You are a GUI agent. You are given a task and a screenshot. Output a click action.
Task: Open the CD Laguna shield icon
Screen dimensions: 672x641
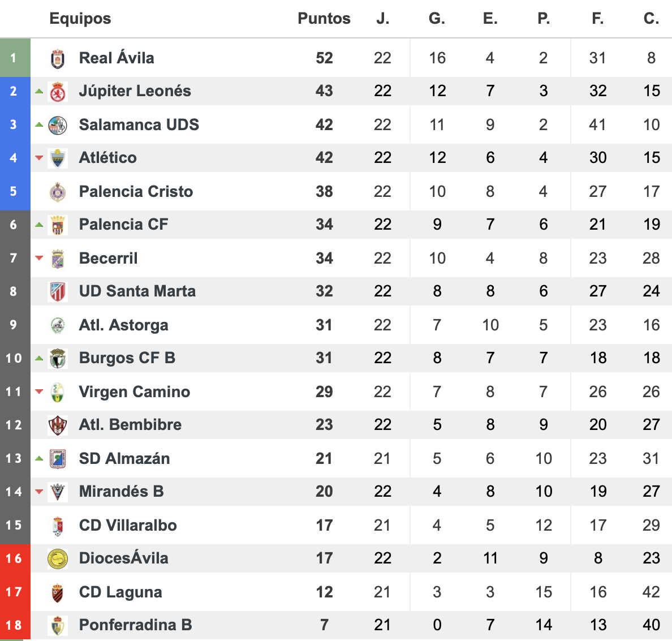(58, 592)
